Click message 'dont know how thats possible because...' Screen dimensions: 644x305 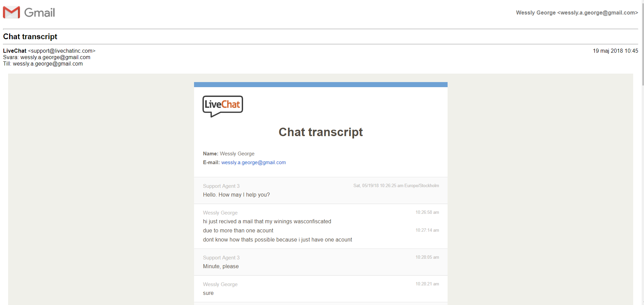(278, 240)
